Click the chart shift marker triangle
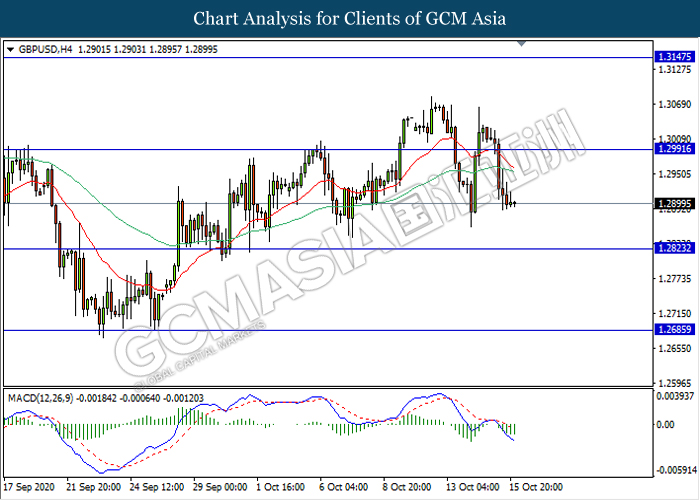The height and width of the screenshot is (500, 700). tap(521, 44)
